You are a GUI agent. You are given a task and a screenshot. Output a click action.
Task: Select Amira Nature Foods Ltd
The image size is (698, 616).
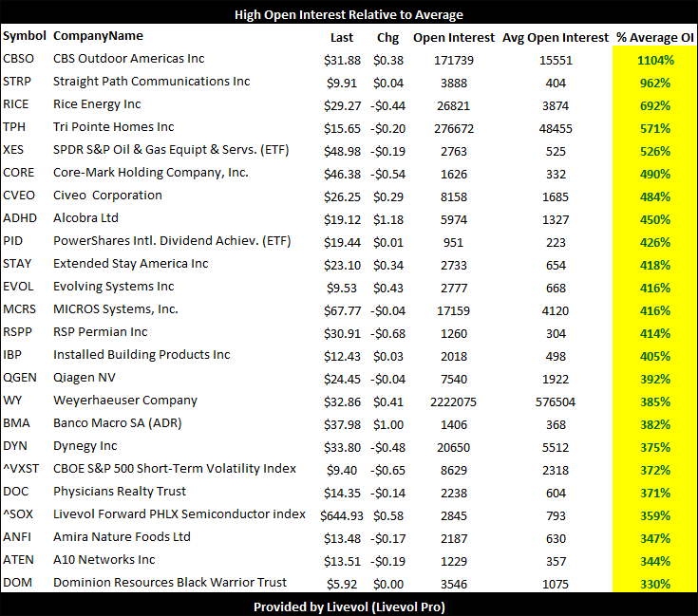122,537
